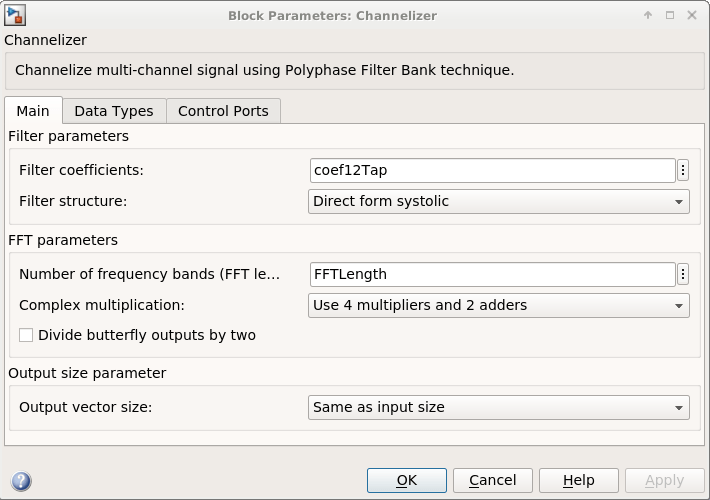Screen dimensions: 710x500
Task: Click the Help button
Action: pos(578,480)
